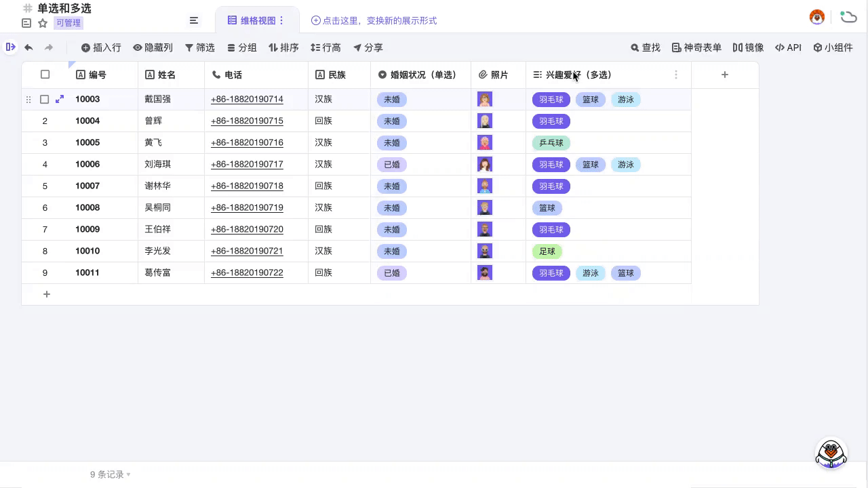The width and height of the screenshot is (868, 488).
Task: Click the undo arrow icon
Action: pos(28,47)
